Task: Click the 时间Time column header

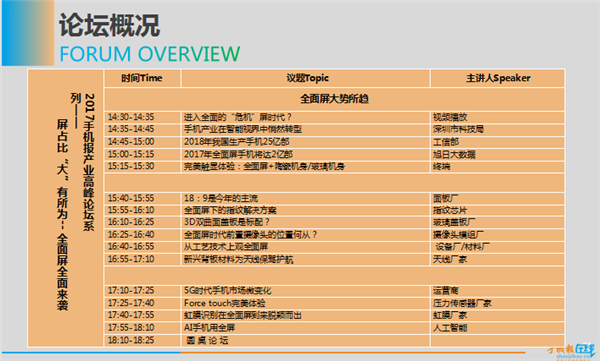Action: (142, 78)
